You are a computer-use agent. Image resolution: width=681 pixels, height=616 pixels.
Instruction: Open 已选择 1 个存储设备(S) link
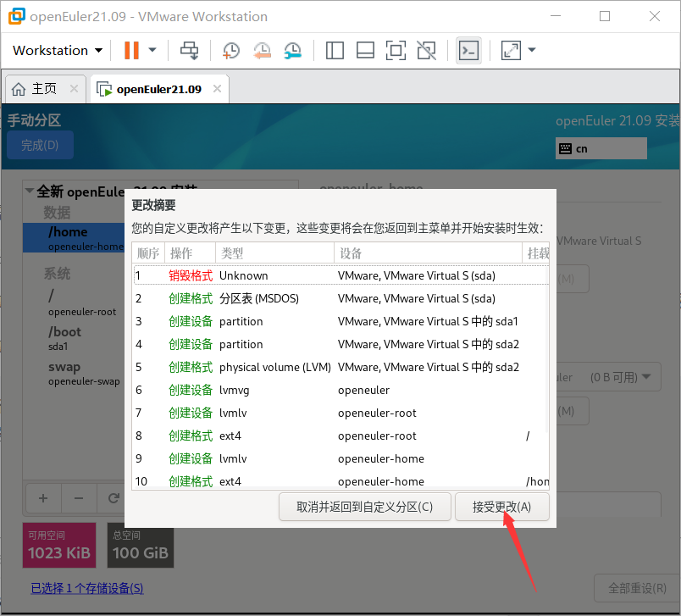87,588
